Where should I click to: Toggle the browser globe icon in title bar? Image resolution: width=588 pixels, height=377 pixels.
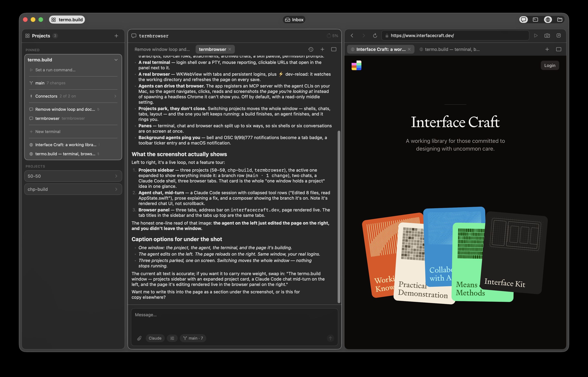pyautogui.click(x=548, y=20)
